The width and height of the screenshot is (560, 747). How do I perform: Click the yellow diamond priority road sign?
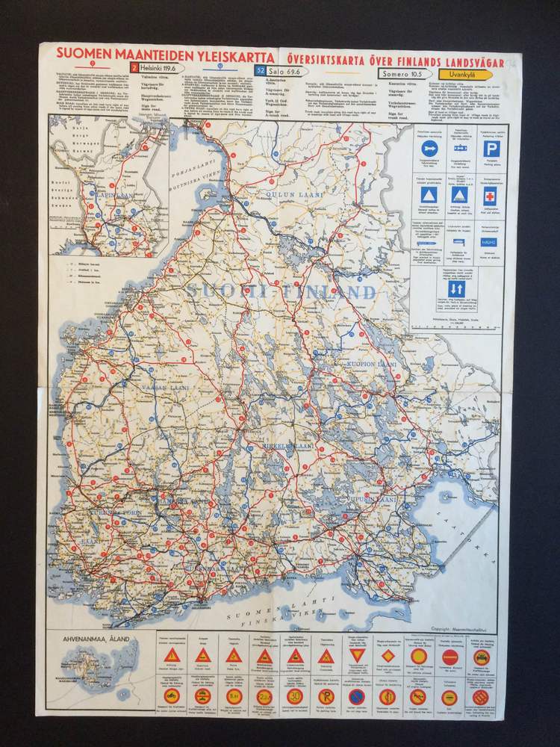pos(388,657)
